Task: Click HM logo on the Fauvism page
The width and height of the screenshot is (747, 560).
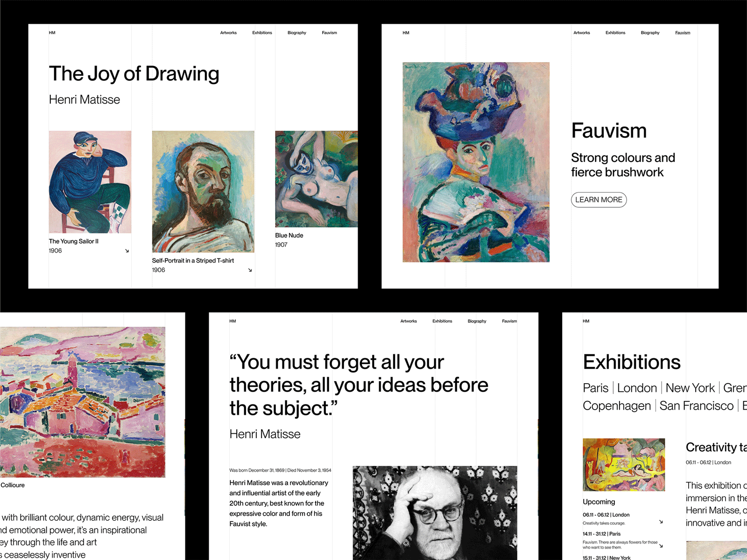Action: tap(406, 33)
